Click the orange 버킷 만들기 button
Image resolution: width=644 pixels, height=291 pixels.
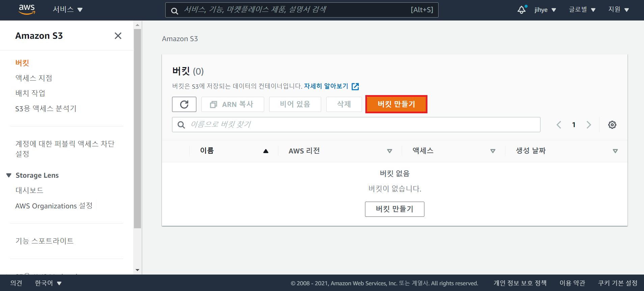coord(396,104)
